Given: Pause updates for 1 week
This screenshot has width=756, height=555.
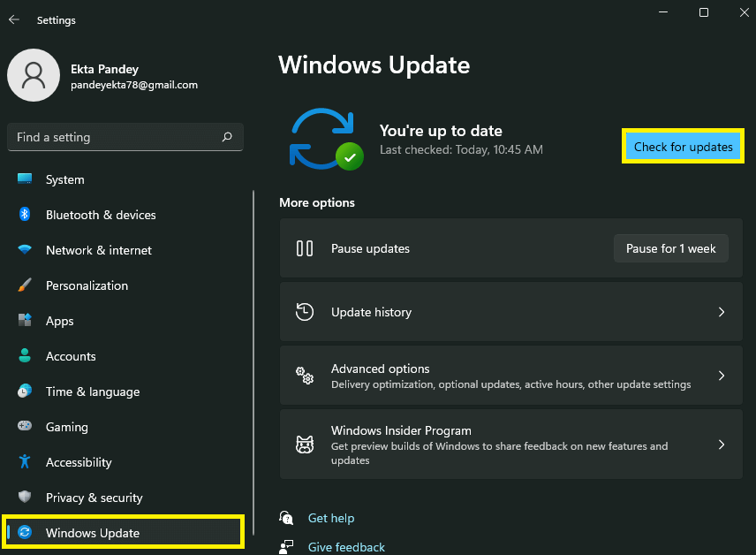Looking at the screenshot, I should [x=670, y=248].
